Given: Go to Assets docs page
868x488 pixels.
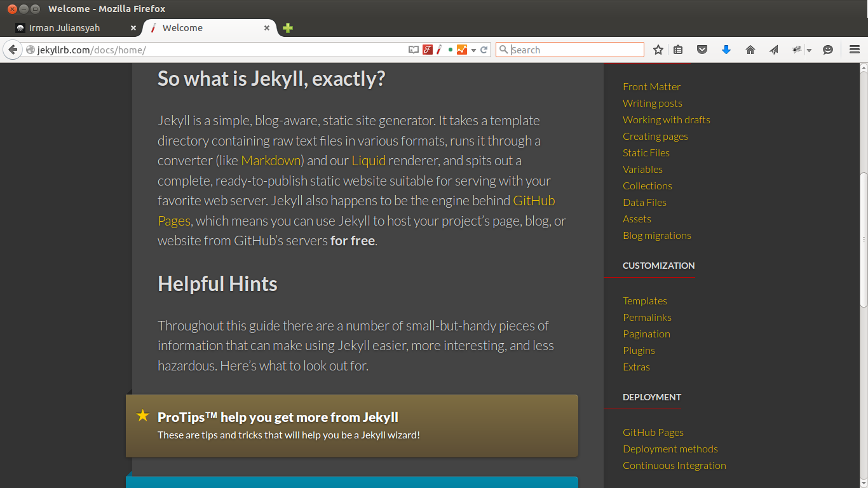Looking at the screenshot, I should point(637,219).
